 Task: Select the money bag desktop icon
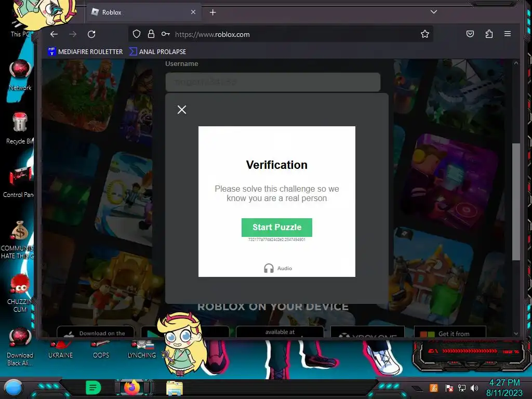pos(17,240)
